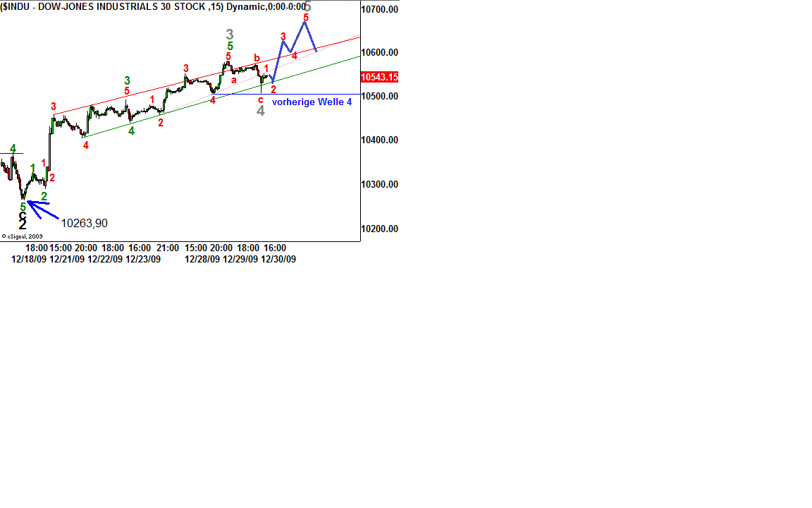Click the 10400.00 price axis label
Screen dimensions: 812x508
coord(379,140)
